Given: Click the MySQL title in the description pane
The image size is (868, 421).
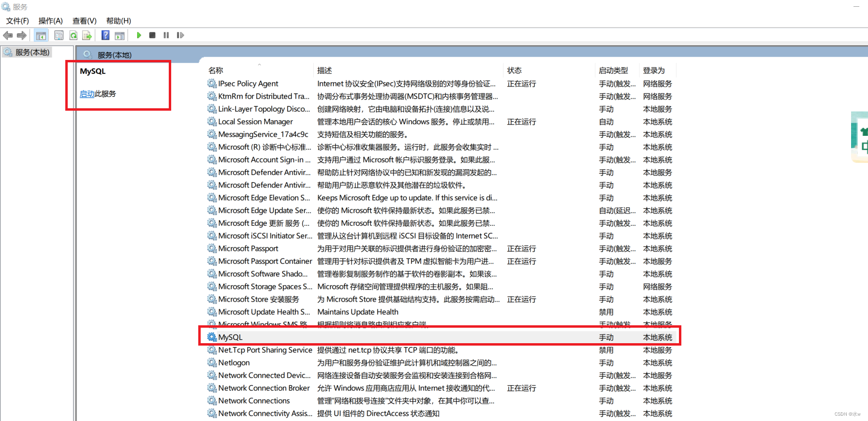Looking at the screenshot, I should point(92,71).
